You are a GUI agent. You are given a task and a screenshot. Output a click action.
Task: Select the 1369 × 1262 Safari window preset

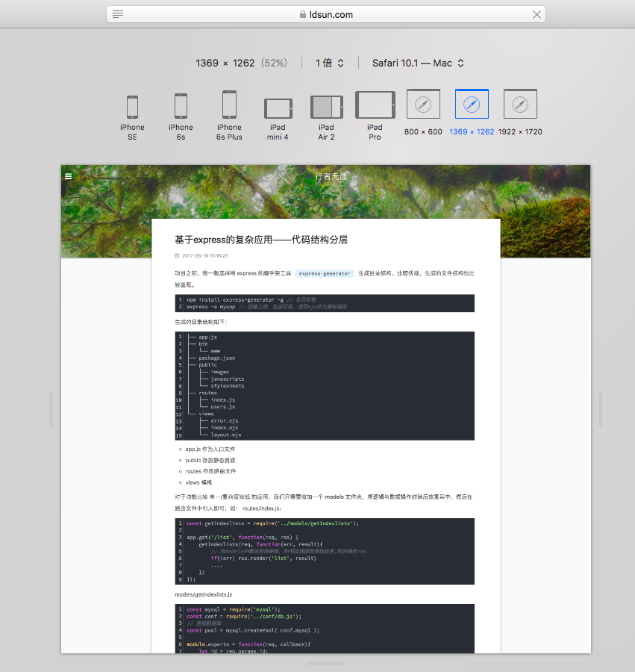(472, 112)
